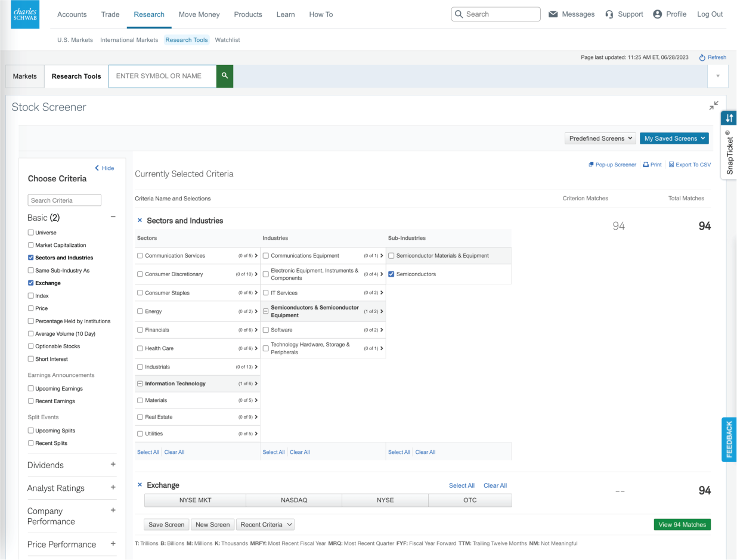The image size is (737, 560).
Task: Uncheck the Semiconductors sub-industry
Action: click(x=391, y=274)
